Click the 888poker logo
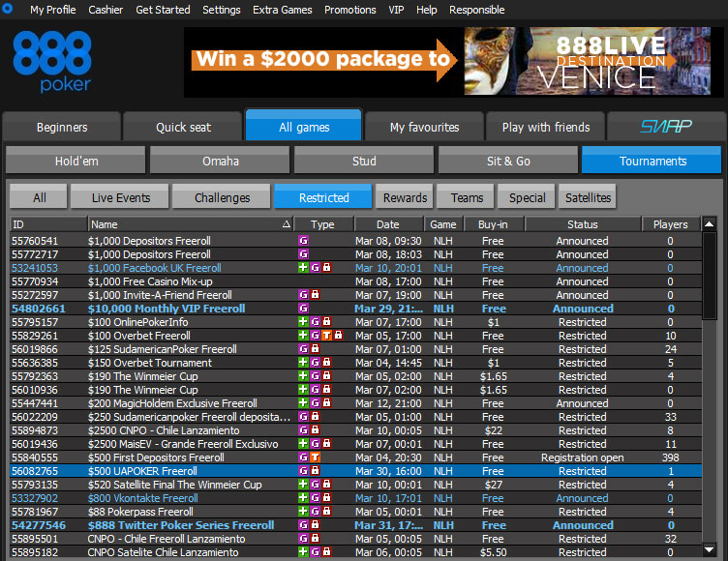This screenshot has width=728, height=561. pos(52,62)
